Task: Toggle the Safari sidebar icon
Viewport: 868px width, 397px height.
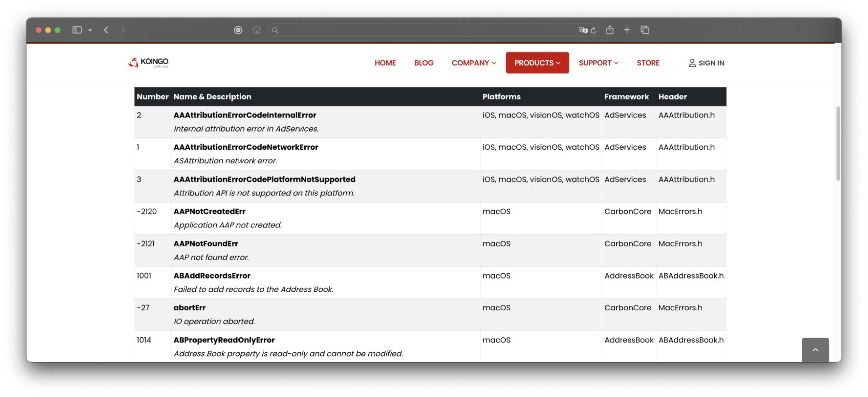Action: pos(77,30)
